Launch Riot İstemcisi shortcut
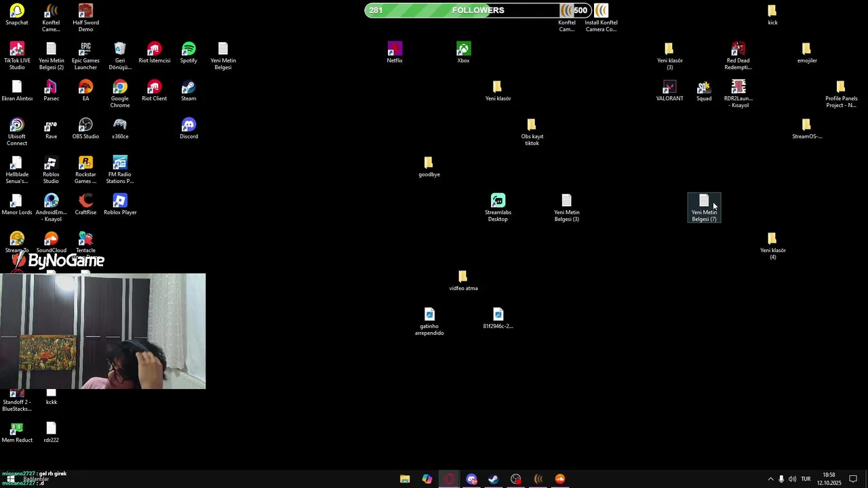 click(154, 54)
